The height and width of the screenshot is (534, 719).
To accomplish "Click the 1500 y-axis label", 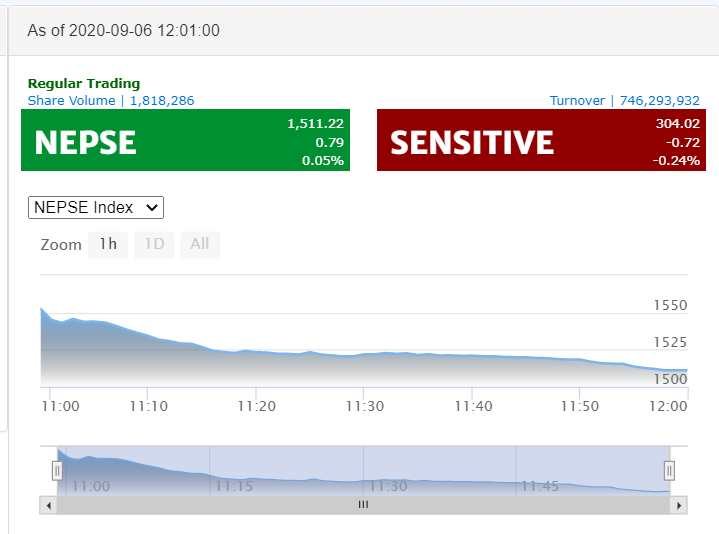I will point(670,379).
